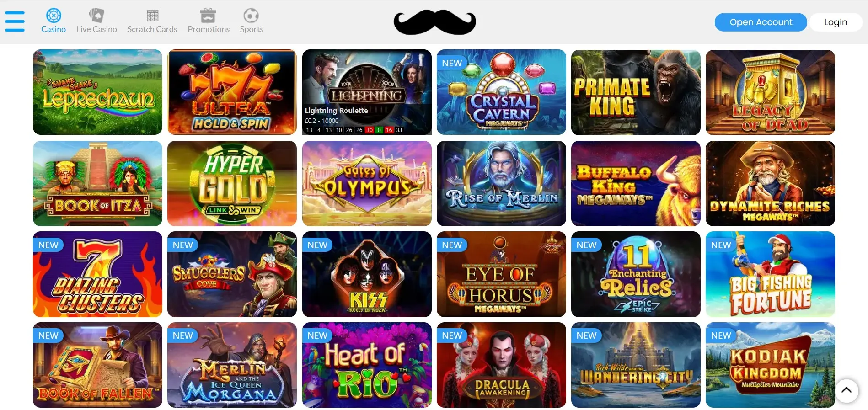Viewport: 868px width, 410px height.
Task: Open the Sports football icon
Action: pos(251,16)
